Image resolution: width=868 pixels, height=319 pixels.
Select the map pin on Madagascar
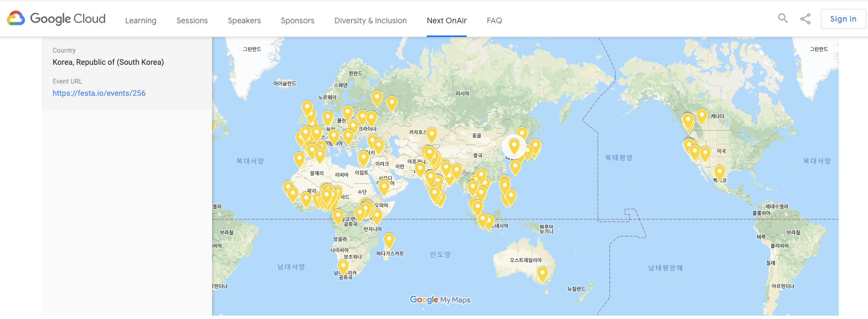389,240
